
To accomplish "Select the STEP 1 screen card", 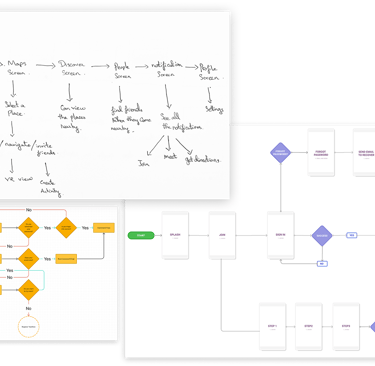I will (x=273, y=327).
